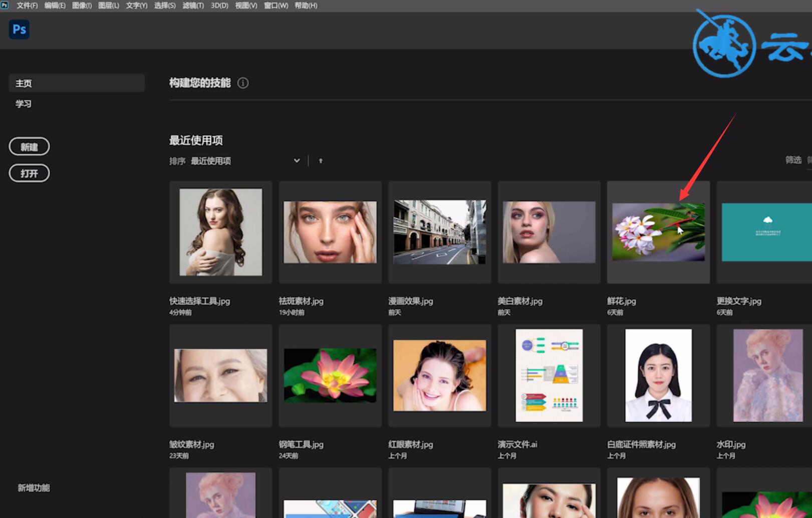Image resolution: width=812 pixels, height=518 pixels.
Task: Click the 19小时前 timestamp
Action: [292, 312]
